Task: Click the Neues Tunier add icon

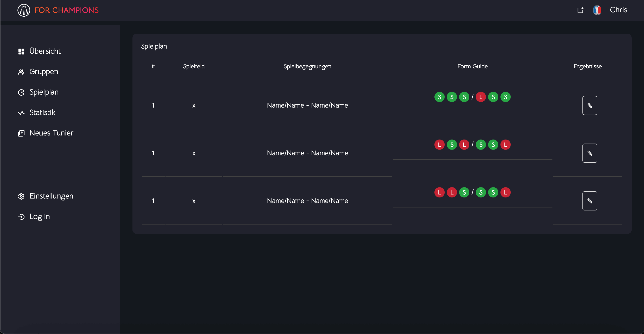Action: click(x=21, y=133)
